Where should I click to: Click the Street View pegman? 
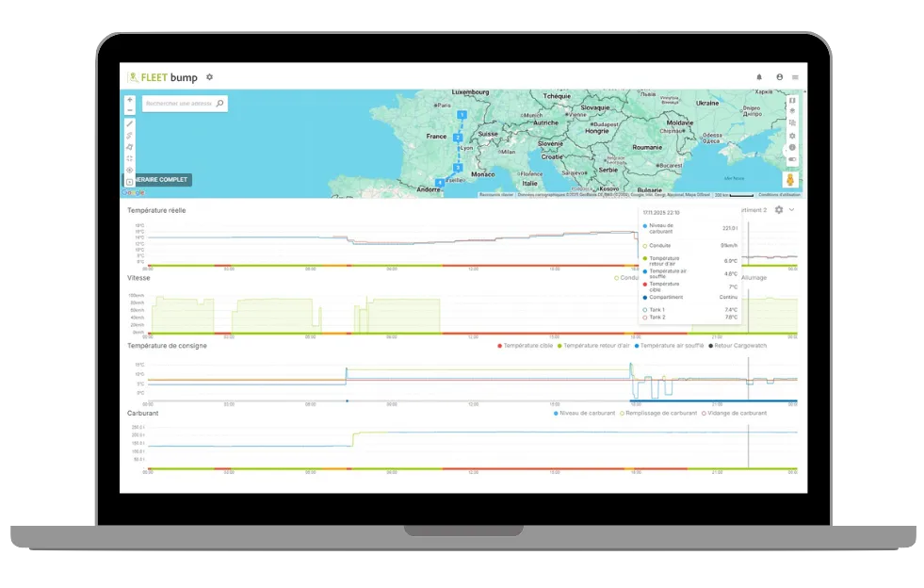tap(790, 179)
